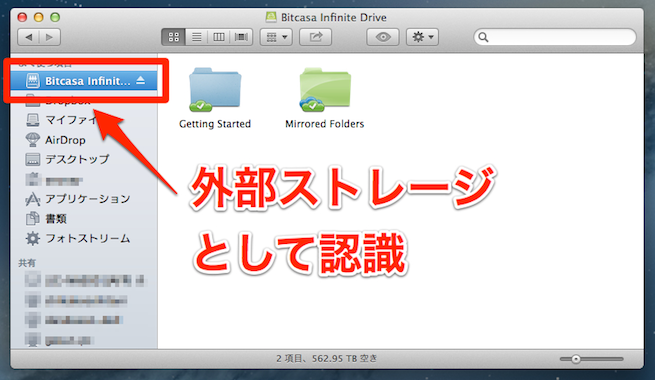
Task: Click the フォトストリーム gear icon
Action: coord(33,238)
